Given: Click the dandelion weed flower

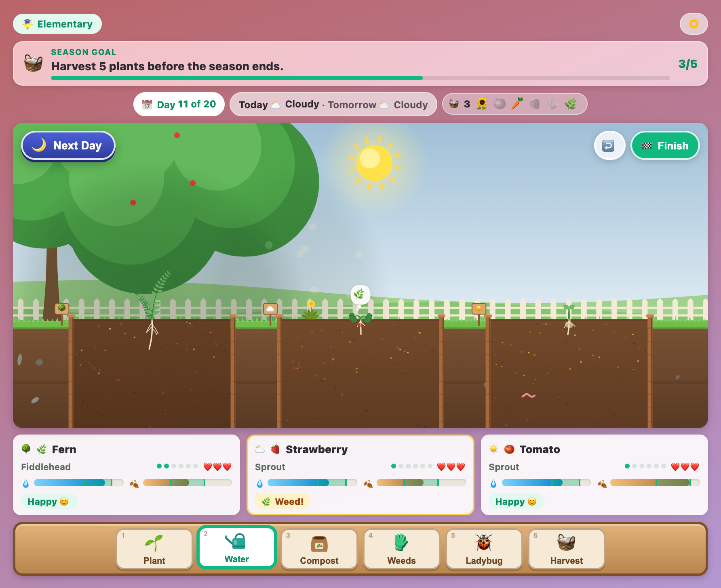Looking at the screenshot, I should [x=310, y=310].
